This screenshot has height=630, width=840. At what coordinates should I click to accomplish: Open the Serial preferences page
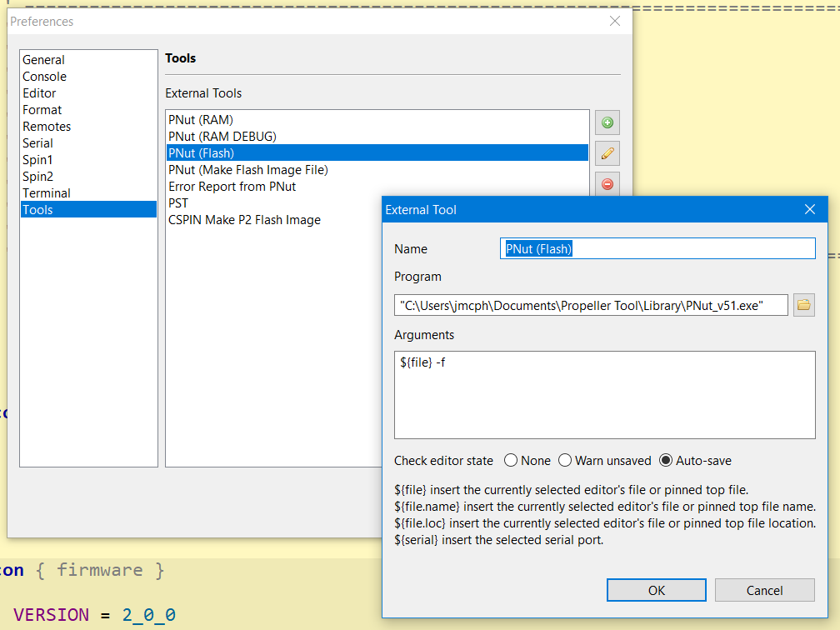pos(88,142)
